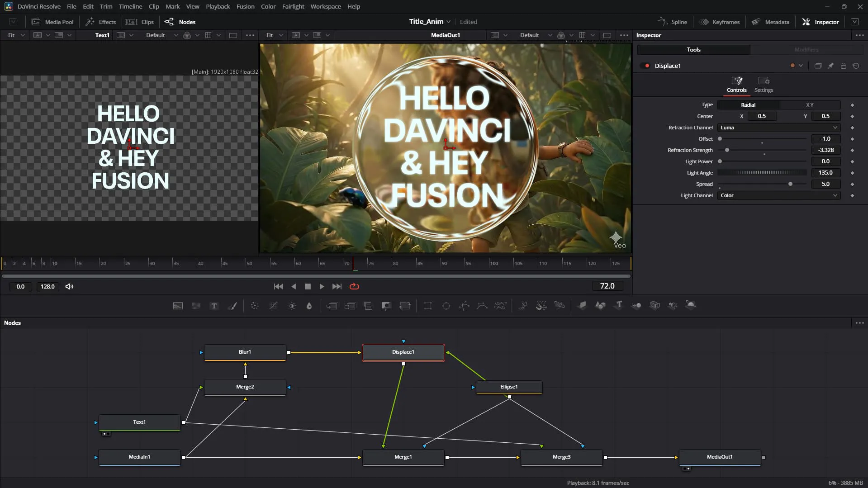Viewport: 868px width, 488px height.
Task: Lock the Displace1 tool
Action: pos(843,66)
